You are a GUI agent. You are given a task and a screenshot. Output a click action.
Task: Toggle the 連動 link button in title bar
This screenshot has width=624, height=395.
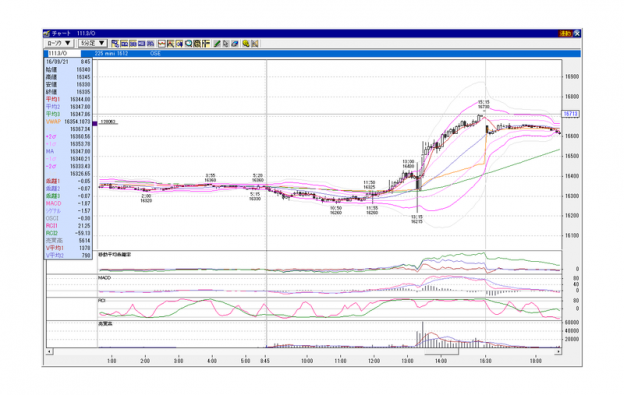click(x=566, y=33)
